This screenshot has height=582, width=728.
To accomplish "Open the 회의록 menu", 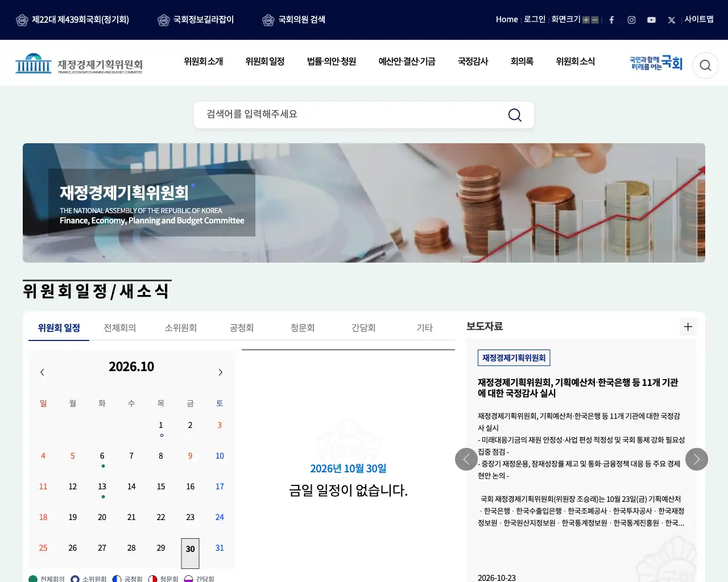I will pyautogui.click(x=522, y=61).
